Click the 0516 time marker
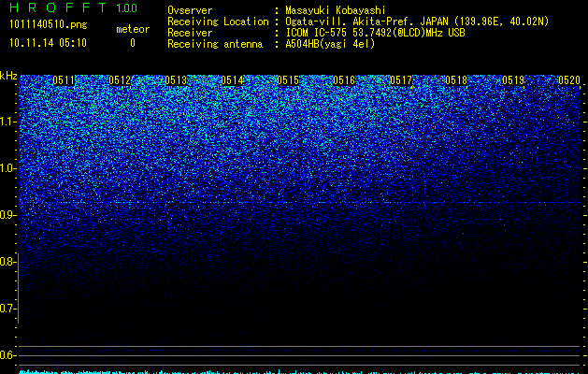588x374 pixels. (x=344, y=80)
